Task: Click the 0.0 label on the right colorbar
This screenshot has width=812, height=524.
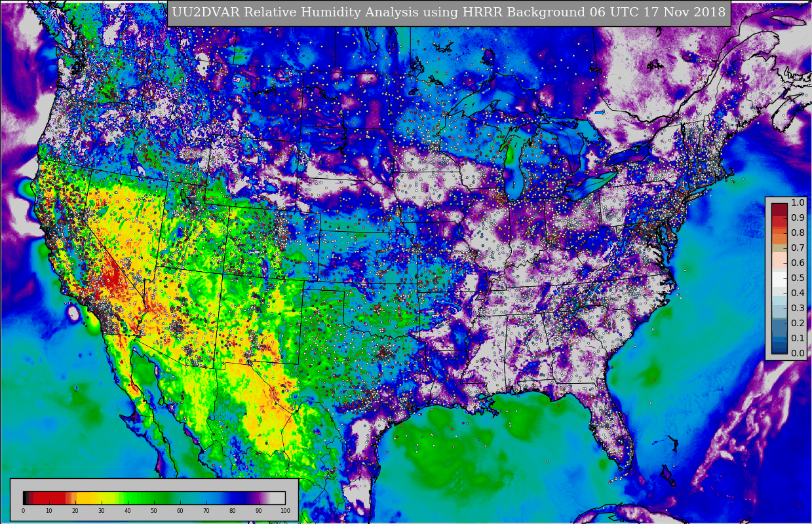Action: click(798, 353)
